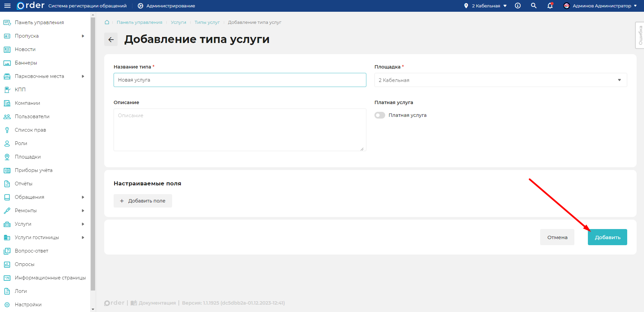
Task: Click the hamburger menu icon
Action: pyautogui.click(x=7, y=6)
